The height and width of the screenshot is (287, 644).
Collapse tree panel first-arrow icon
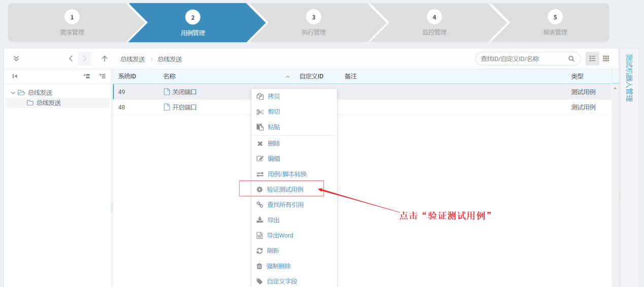click(x=15, y=76)
